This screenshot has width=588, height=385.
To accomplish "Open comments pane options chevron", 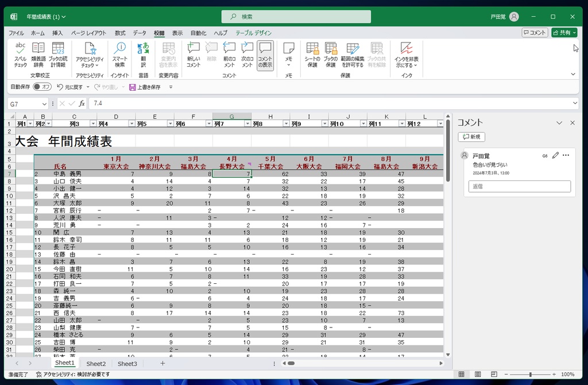I will (559, 123).
